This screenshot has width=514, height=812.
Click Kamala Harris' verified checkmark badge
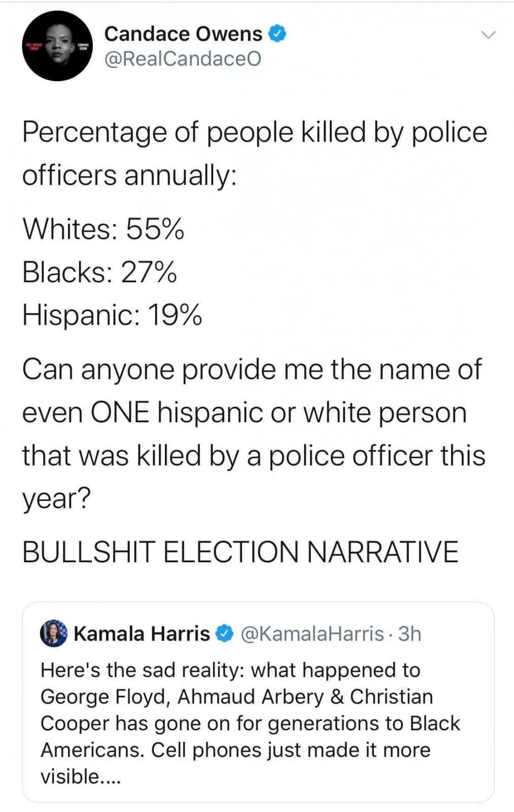point(224,633)
